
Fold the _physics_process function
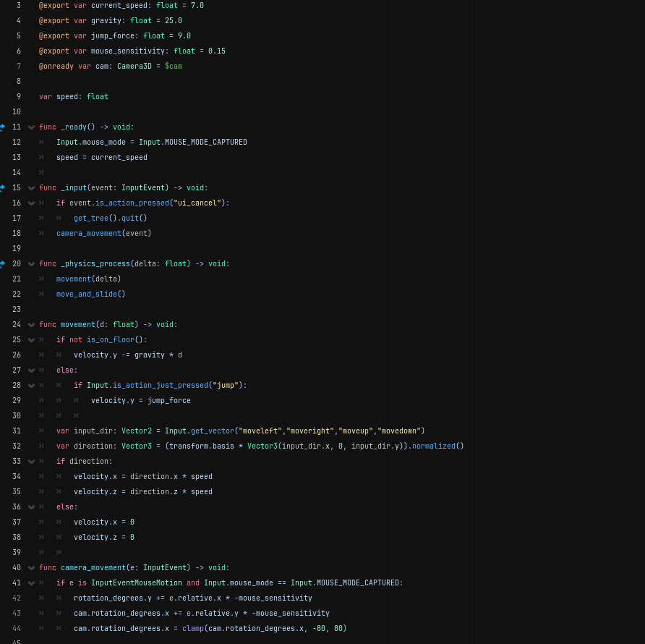pos(31,264)
